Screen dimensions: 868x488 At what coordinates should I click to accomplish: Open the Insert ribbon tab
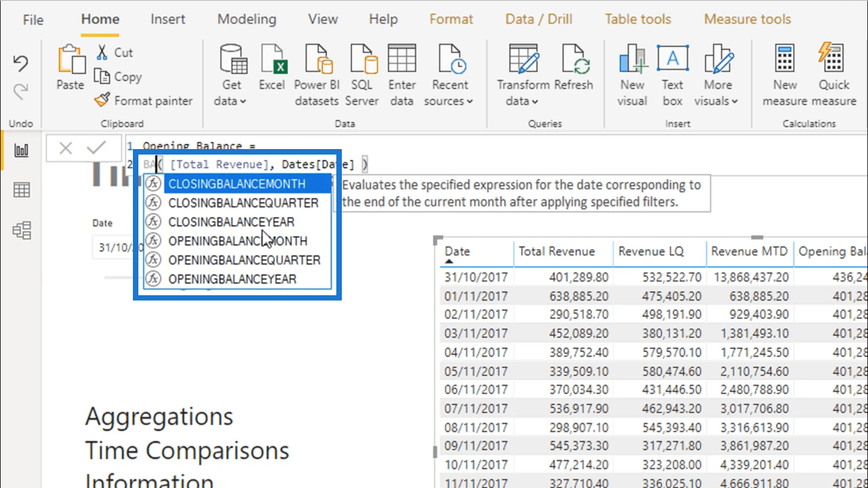pyautogui.click(x=168, y=19)
